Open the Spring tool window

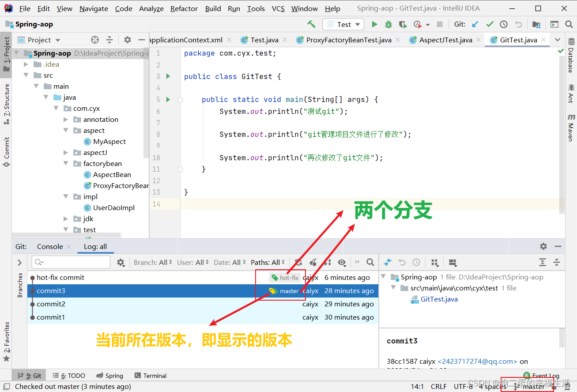[109, 376]
